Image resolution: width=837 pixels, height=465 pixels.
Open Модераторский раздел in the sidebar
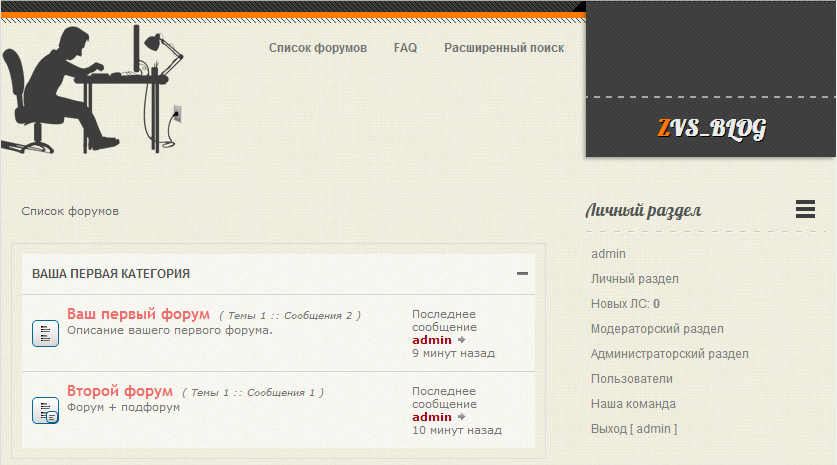point(657,329)
